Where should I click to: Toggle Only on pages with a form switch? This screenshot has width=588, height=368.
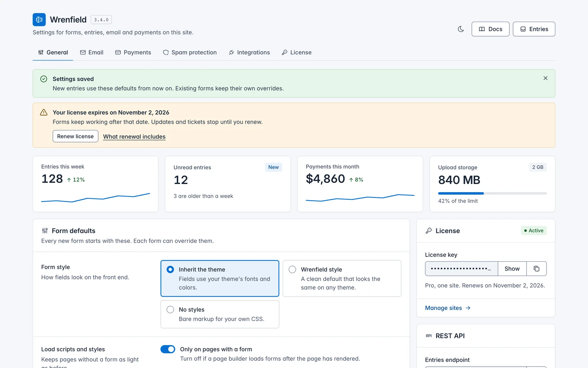click(168, 349)
